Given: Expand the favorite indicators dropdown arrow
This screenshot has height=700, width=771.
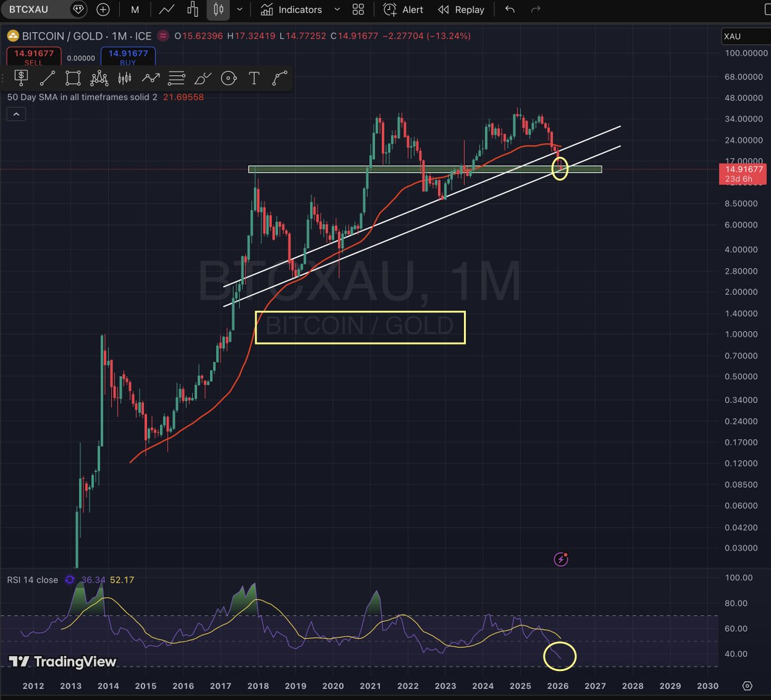Looking at the screenshot, I should (x=337, y=10).
